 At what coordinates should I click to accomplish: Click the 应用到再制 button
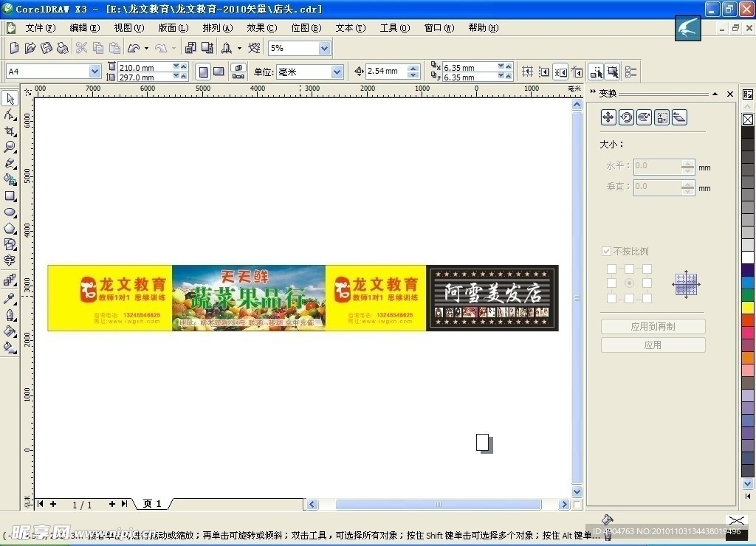click(653, 326)
